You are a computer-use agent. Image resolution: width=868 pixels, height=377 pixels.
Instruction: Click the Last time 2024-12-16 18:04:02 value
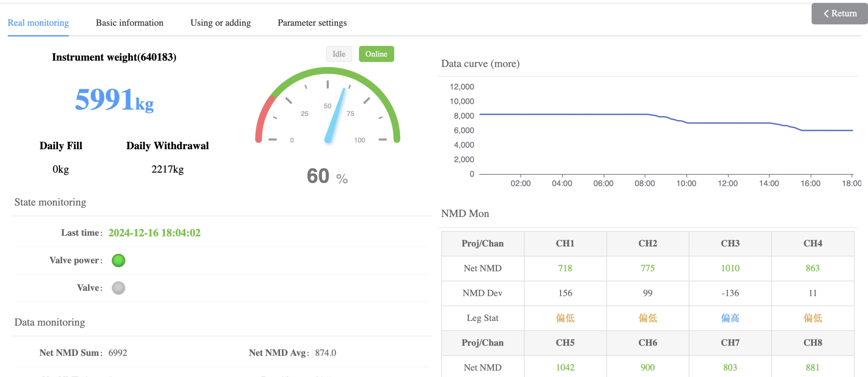point(154,233)
